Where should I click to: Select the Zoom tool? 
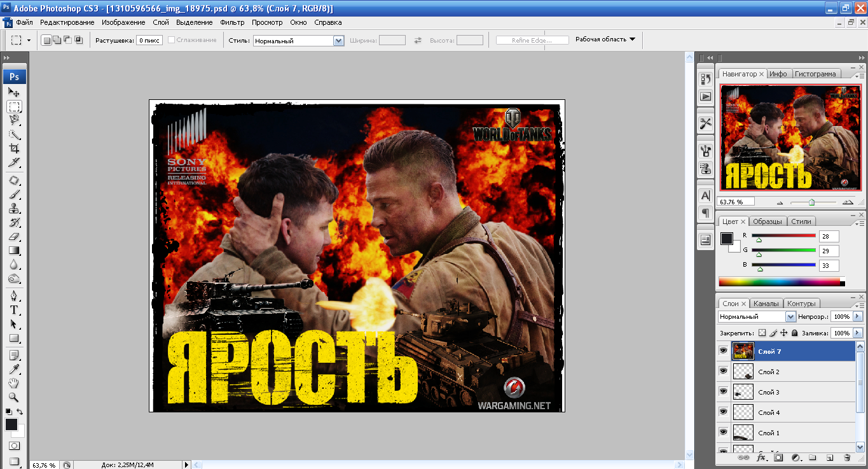pos(14,397)
